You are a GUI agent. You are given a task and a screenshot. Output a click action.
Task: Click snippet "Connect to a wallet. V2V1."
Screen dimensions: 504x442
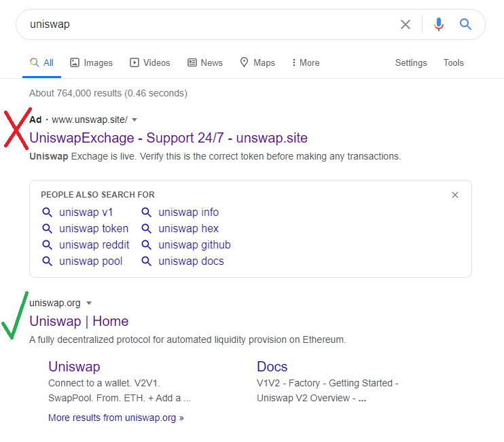click(104, 383)
